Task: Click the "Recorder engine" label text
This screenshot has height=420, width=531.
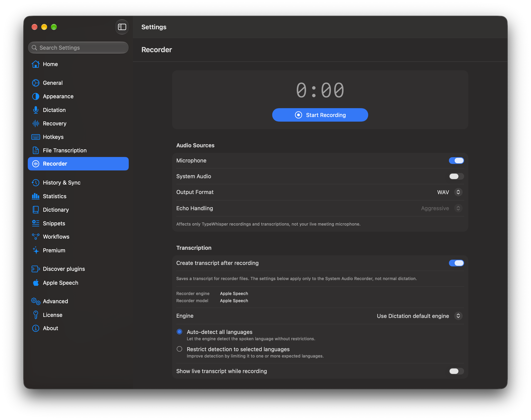Action: 193,294
